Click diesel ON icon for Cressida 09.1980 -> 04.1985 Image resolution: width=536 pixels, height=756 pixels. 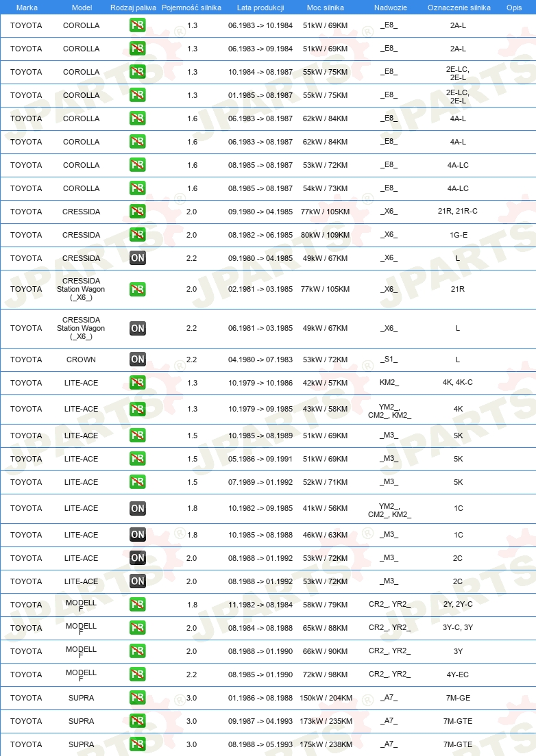click(x=138, y=258)
